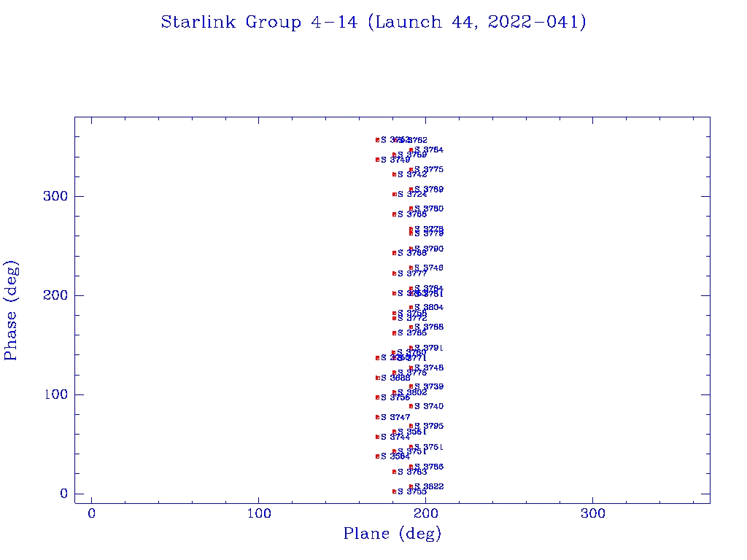
Task: Select the "S 3739" satellite label
Action: 429,386
